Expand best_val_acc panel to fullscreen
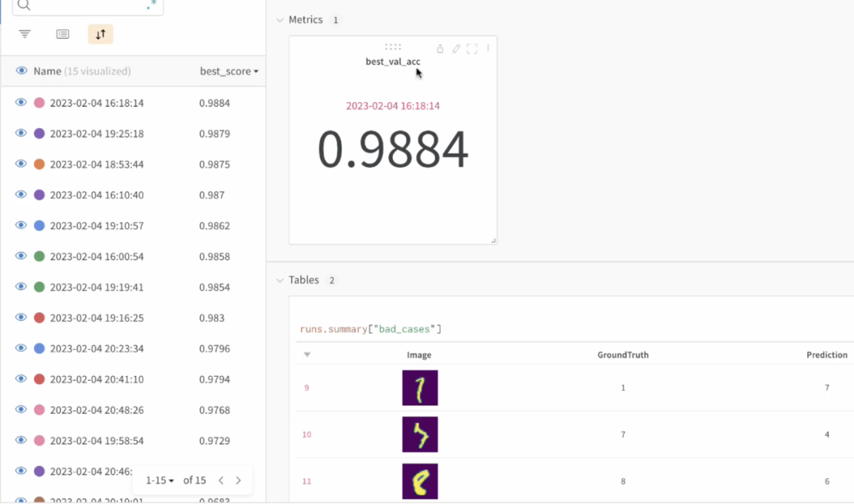Image resolution: width=854 pixels, height=504 pixels. (x=472, y=49)
